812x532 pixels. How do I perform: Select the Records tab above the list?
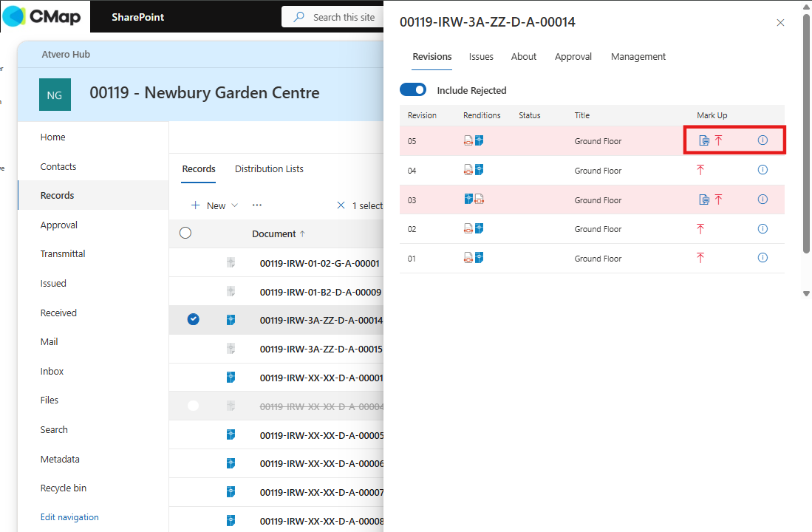[198, 169]
